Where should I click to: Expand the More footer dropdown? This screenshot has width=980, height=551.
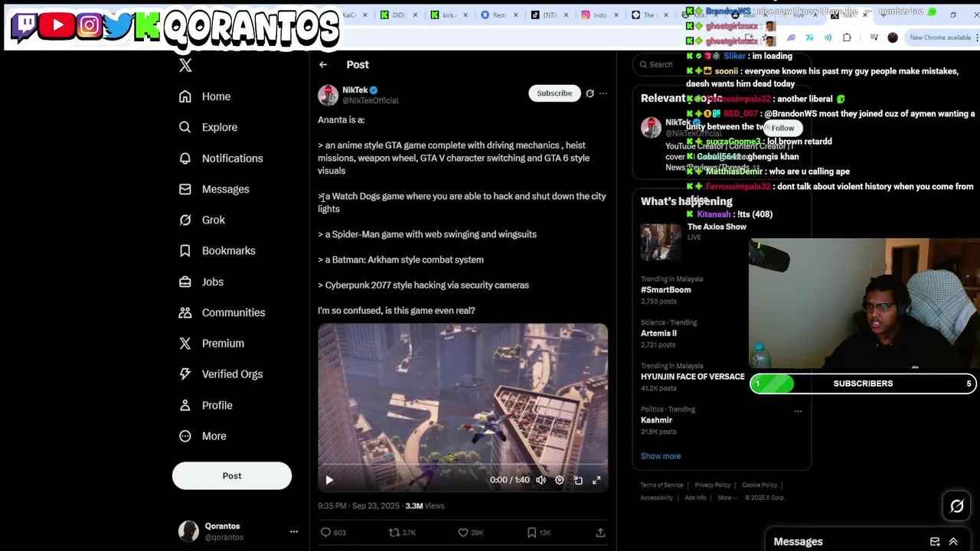(x=726, y=497)
